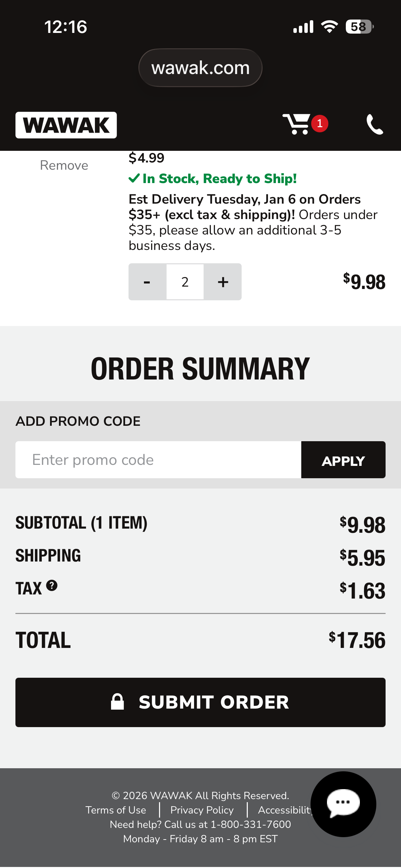
Task: Open the Terms of Use link
Action: pyautogui.click(x=116, y=810)
